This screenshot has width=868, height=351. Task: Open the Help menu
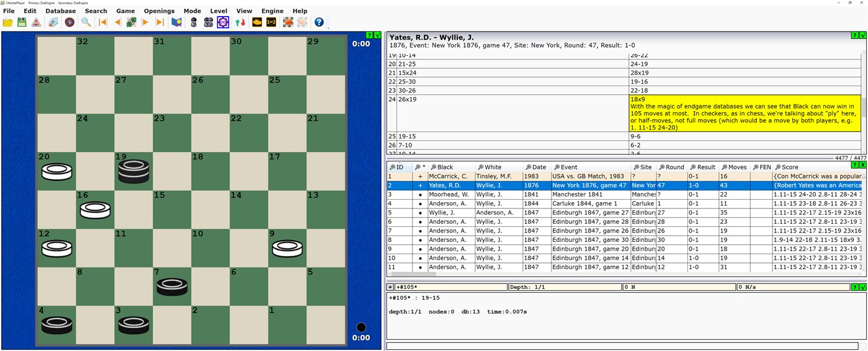(x=300, y=11)
